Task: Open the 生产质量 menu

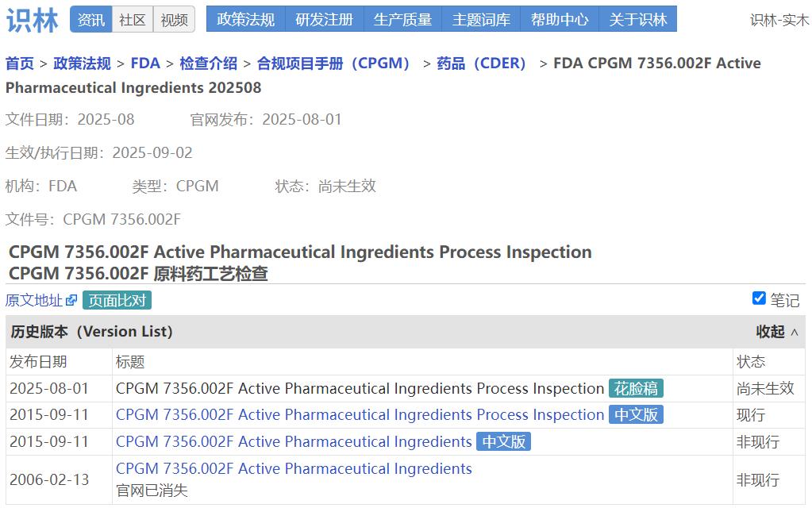Action: (402, 20)
